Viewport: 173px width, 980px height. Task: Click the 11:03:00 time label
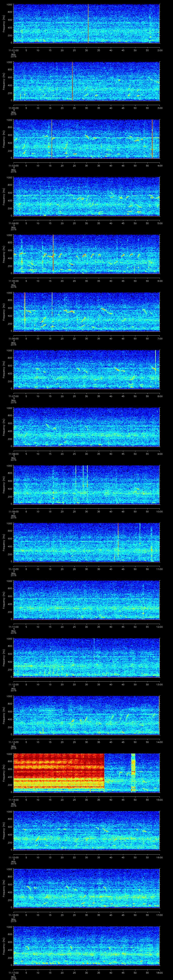13,166
